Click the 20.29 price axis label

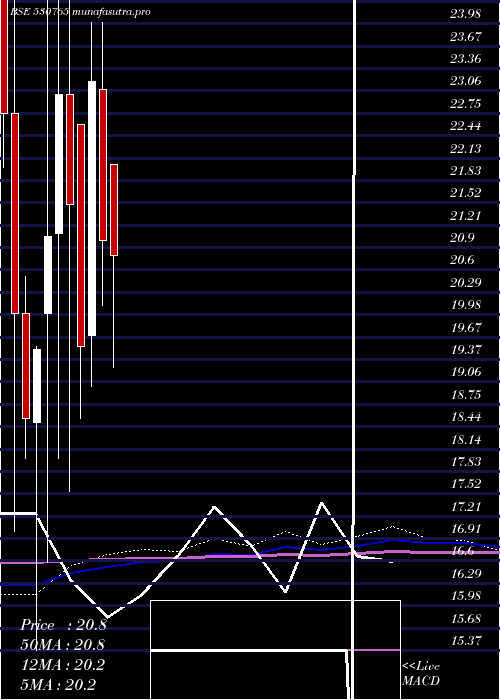[465, 283]
